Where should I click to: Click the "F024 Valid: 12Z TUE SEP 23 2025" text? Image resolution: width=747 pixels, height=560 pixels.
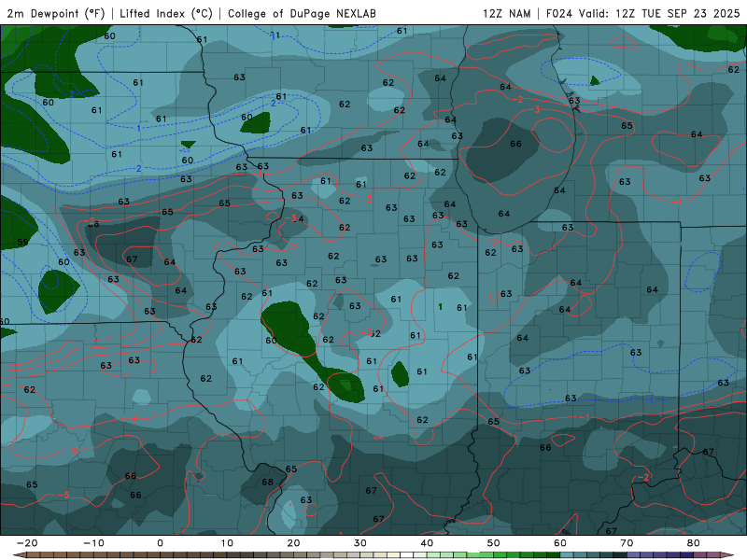pos(642,13)
